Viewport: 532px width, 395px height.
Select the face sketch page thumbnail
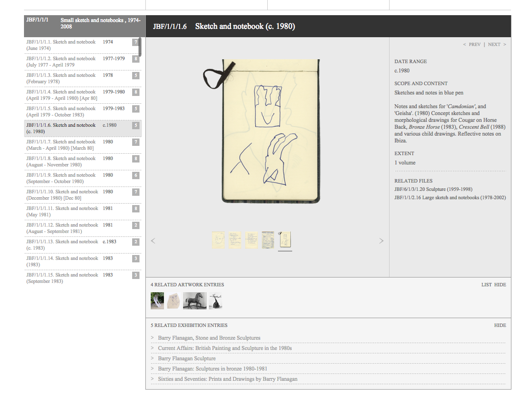click(x=218, y=240)
